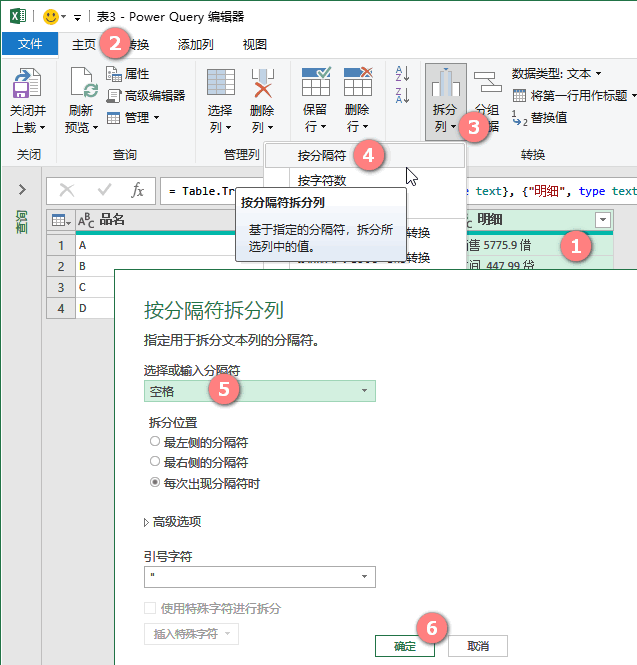
Task: Click the 选择列 table icon
Action: 221,82
